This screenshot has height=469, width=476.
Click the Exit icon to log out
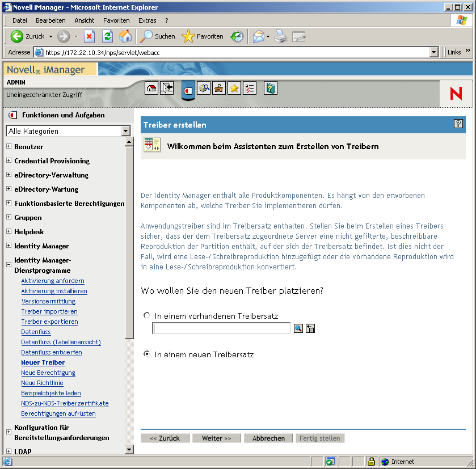tap(167, 88)
